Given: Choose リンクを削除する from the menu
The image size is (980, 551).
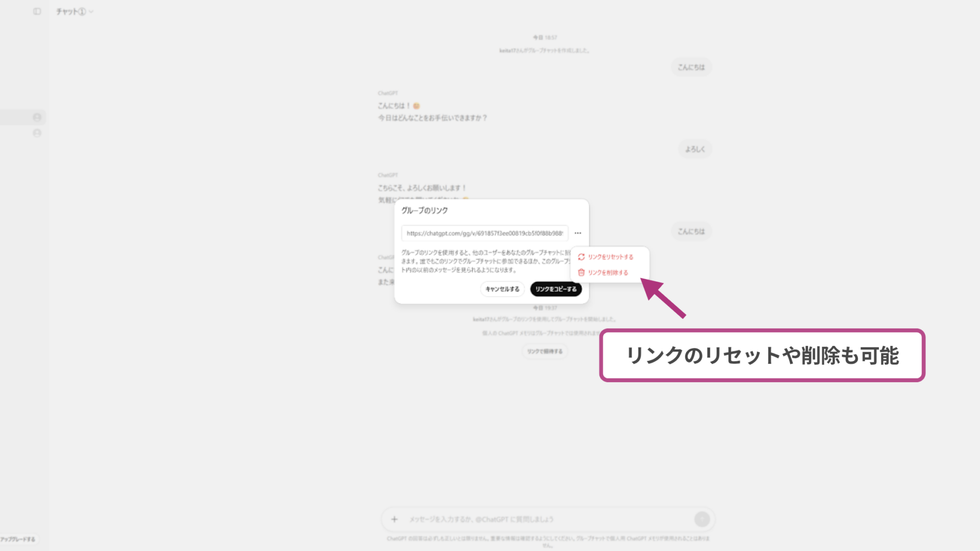Looking at the screenshot, I should 609,272.
